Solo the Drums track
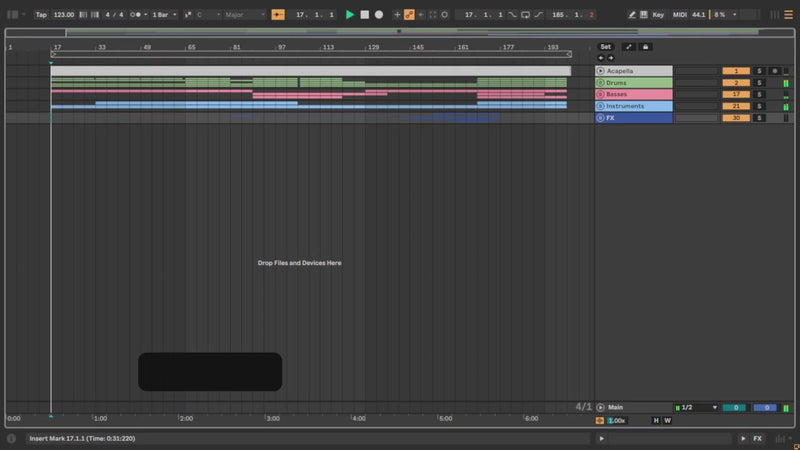This screenshot has width=800, height=450. [x=759, y=83]
